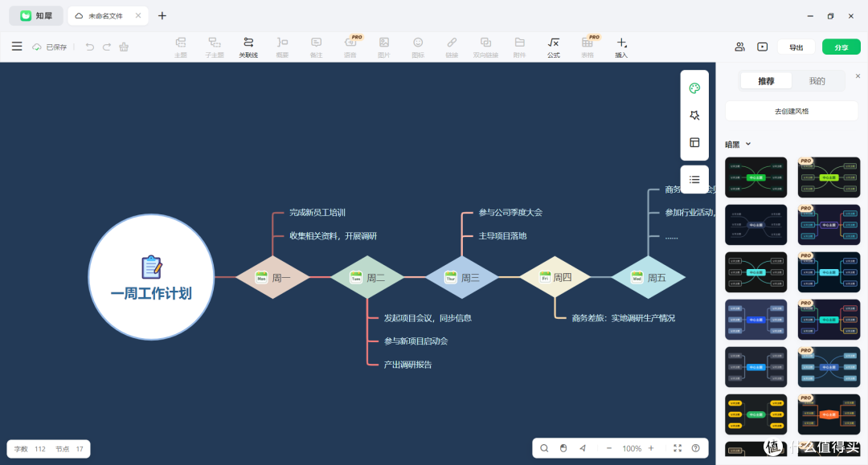Select the navy dark theme thumbnail without PRO badge
868x465 pixels.
coord(755,225)
